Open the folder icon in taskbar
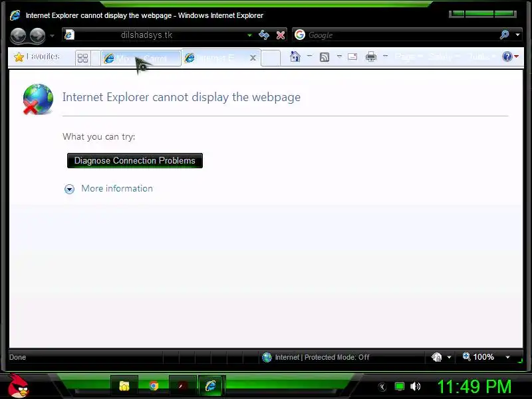 click(124, 386)
